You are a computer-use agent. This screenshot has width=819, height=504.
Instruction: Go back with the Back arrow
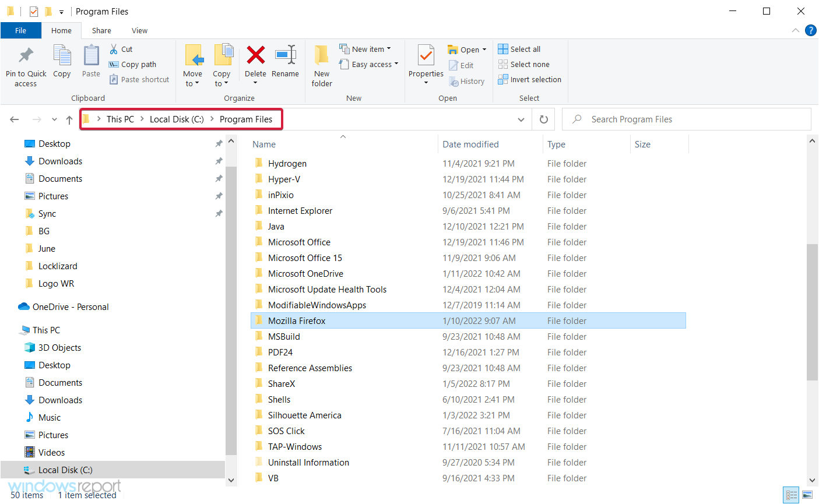tap(15, 119)
